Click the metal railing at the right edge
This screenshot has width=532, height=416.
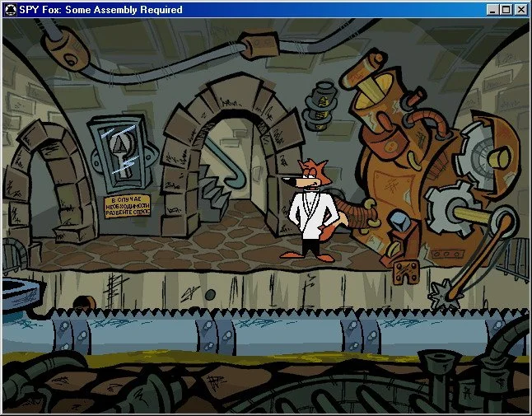pos(514,258)
